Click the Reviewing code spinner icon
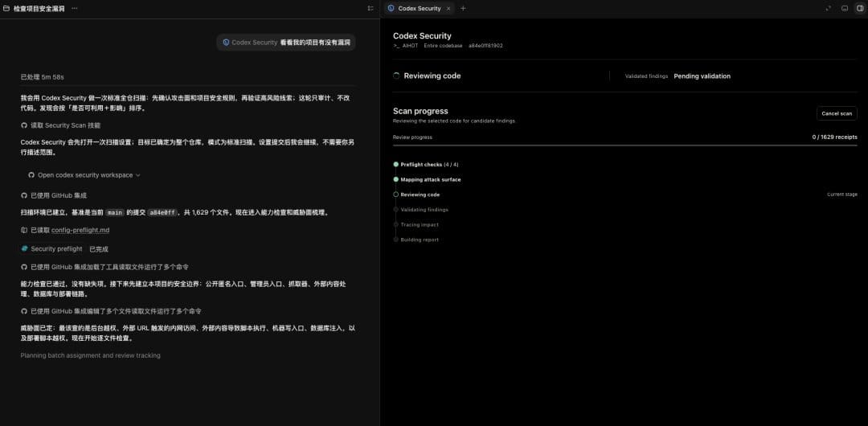 coord(396,76)
